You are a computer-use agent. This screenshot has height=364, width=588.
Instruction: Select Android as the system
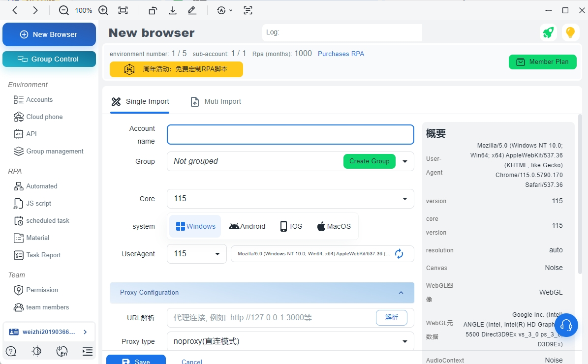(x=247, y=226)
